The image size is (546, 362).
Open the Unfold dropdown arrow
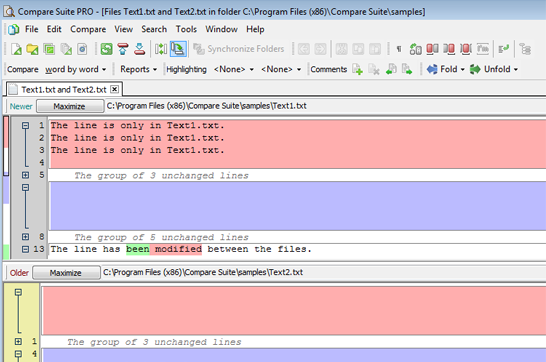[516, 69]
